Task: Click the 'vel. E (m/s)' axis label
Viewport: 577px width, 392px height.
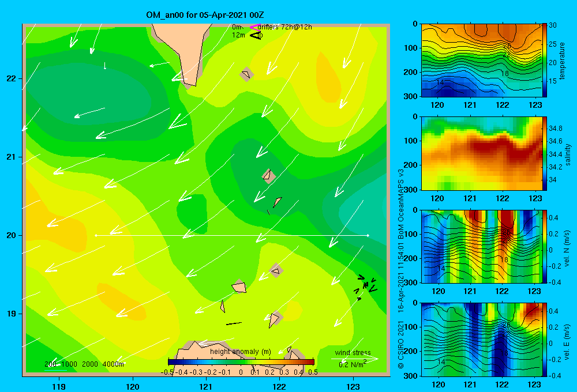Action: coord(567,341)
